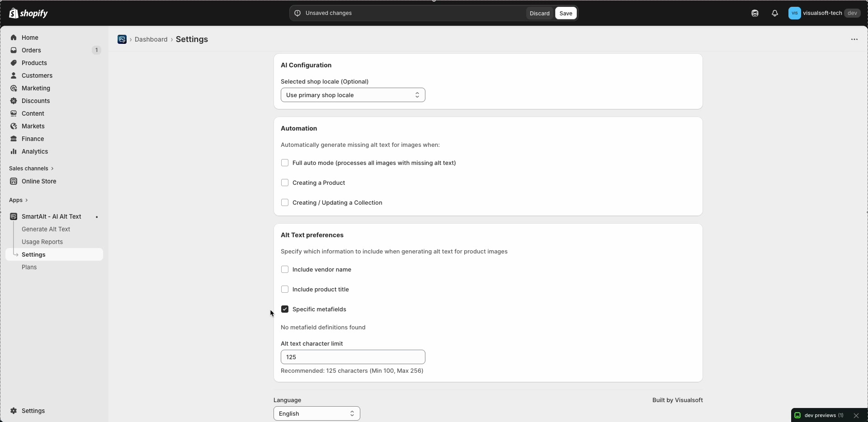This screenshot has width=868, height=422.
Task: Open the Language dropdown
Action: 316,413
